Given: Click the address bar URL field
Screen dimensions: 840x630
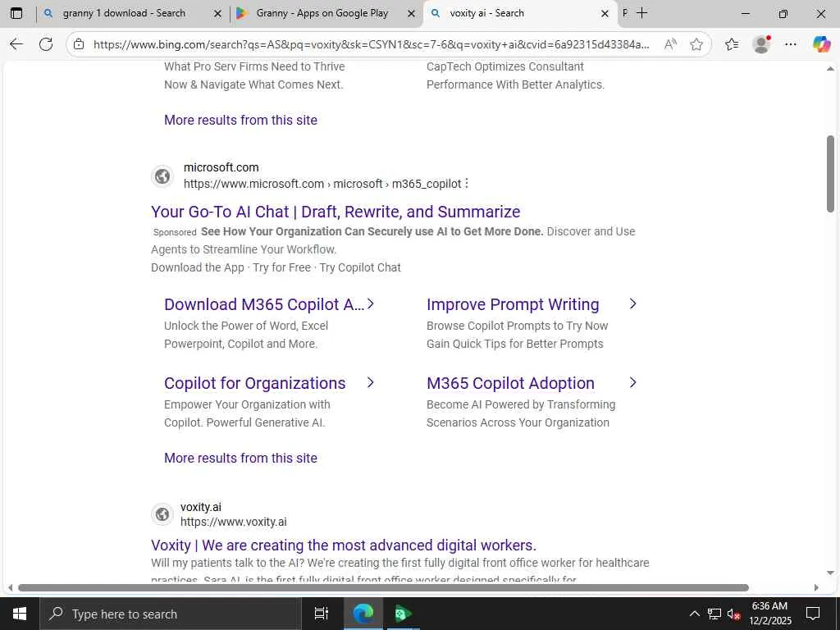Looking at the screenshot, I should tap(371, 44).
